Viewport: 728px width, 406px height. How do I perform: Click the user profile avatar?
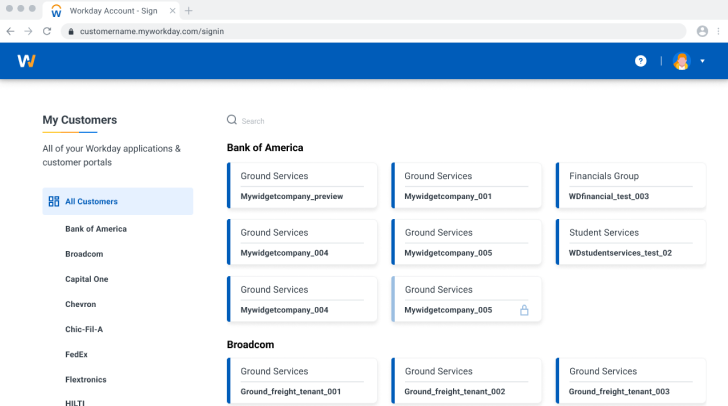click(682, 61)
